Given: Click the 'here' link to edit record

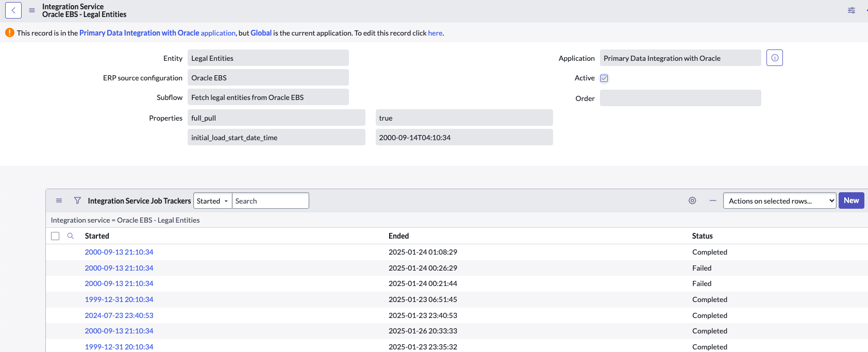Looking at the screenshot, I should (435, 33).
